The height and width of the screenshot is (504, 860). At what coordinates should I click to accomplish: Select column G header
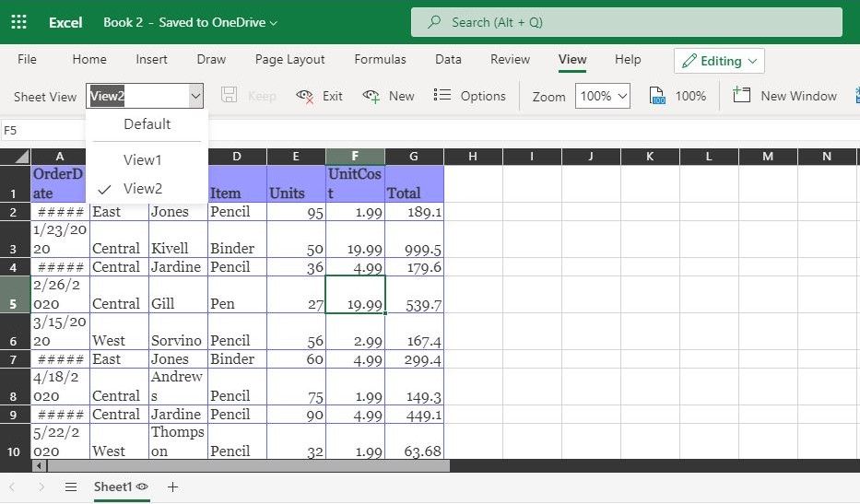(x=414, y=157)
